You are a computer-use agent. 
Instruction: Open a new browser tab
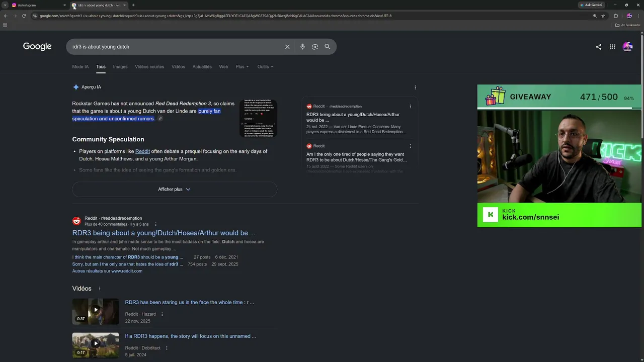pyautogui.click(x=133, y=5)
